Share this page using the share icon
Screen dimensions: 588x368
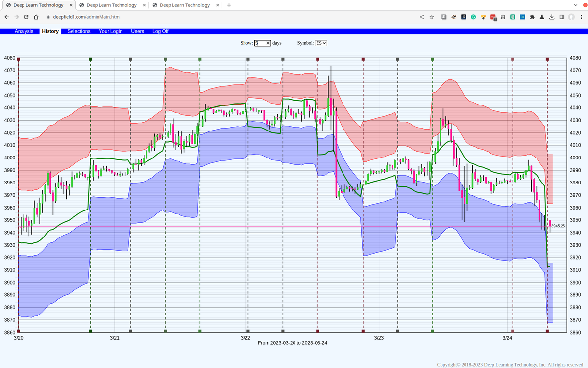422,17
